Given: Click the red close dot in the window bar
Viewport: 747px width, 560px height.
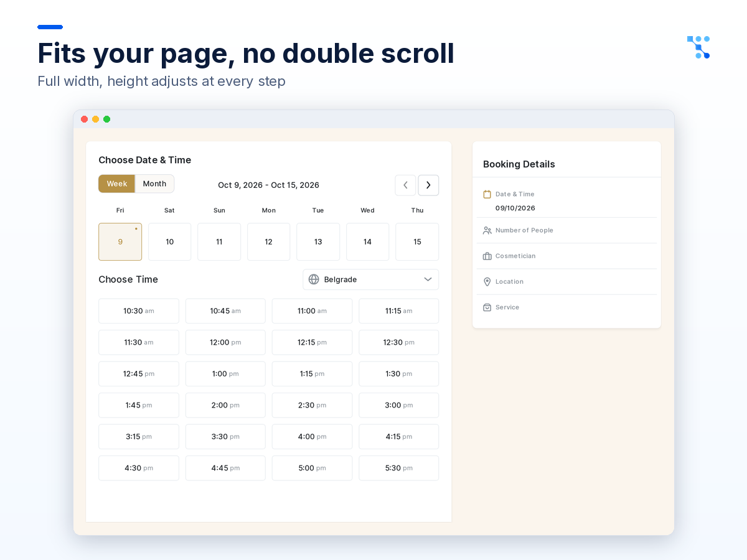Looking at the screenshot, I should tap(84, 119).
